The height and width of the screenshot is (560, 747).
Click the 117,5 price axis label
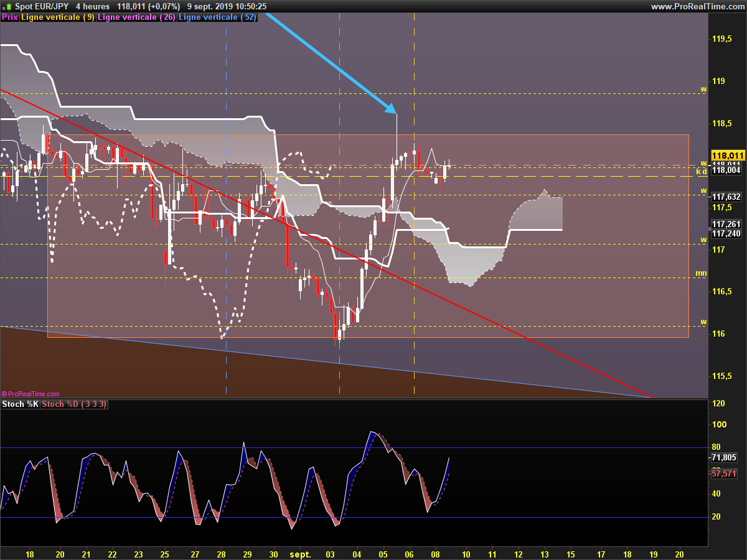(721, 207)
